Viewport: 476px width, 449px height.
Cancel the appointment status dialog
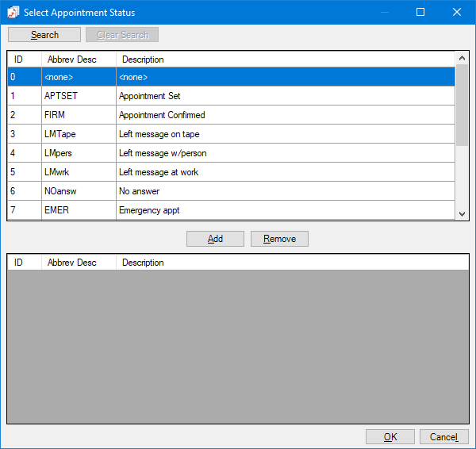443,437
